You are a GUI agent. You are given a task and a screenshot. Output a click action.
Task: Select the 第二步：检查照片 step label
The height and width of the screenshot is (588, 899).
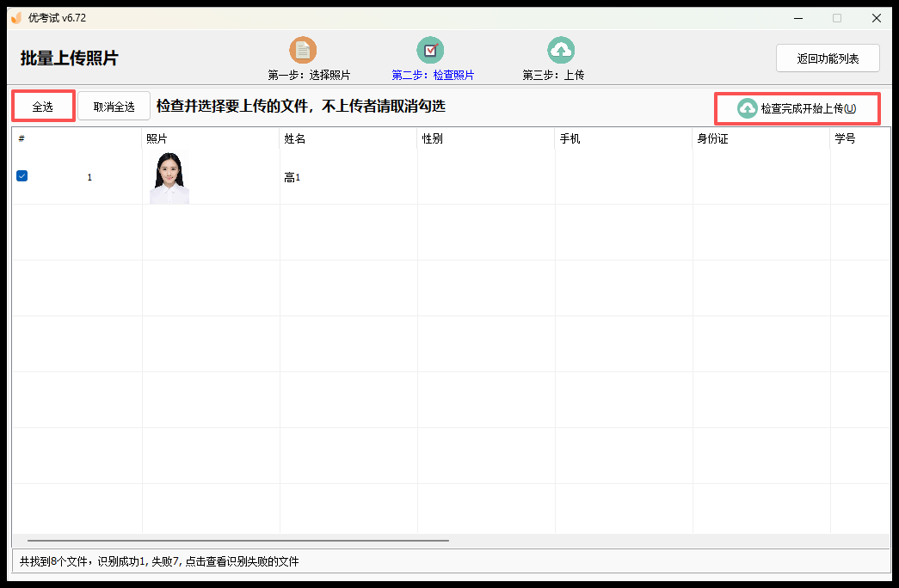[433, 75]
